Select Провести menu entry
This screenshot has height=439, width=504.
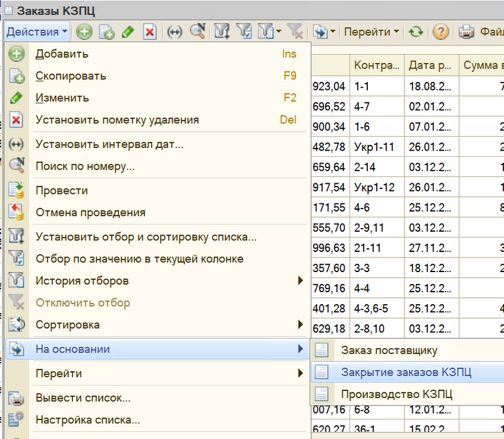pos(157,190)
